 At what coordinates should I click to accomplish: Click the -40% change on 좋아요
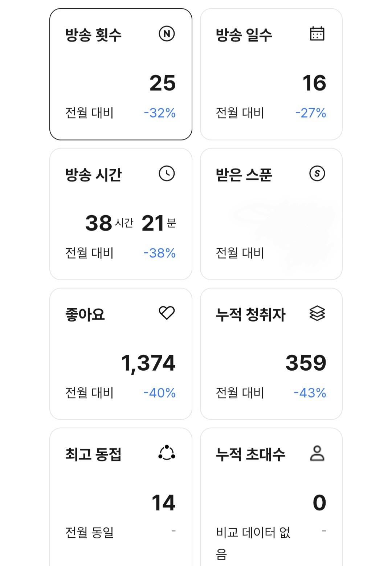point(160,393)
